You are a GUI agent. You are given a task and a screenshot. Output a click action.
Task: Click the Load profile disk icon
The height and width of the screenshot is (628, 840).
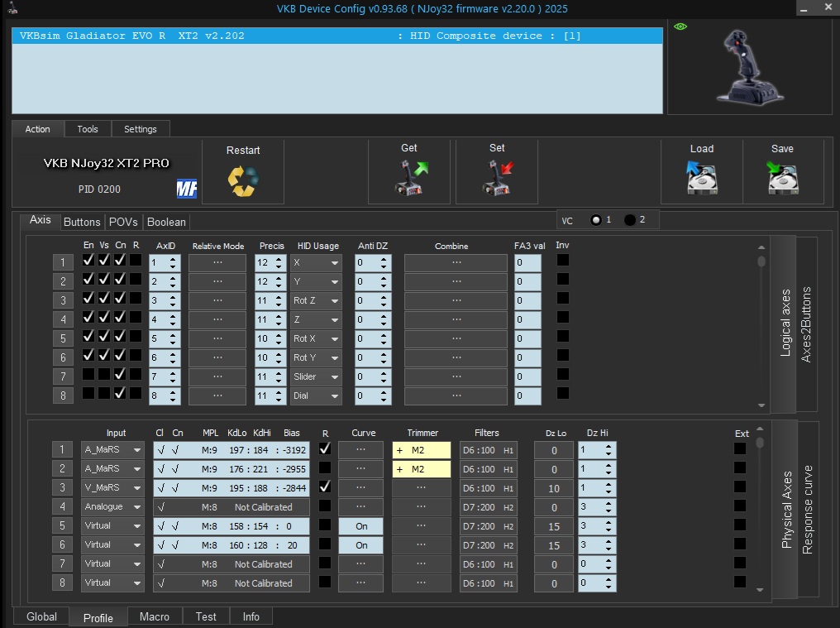click(702, 178)
